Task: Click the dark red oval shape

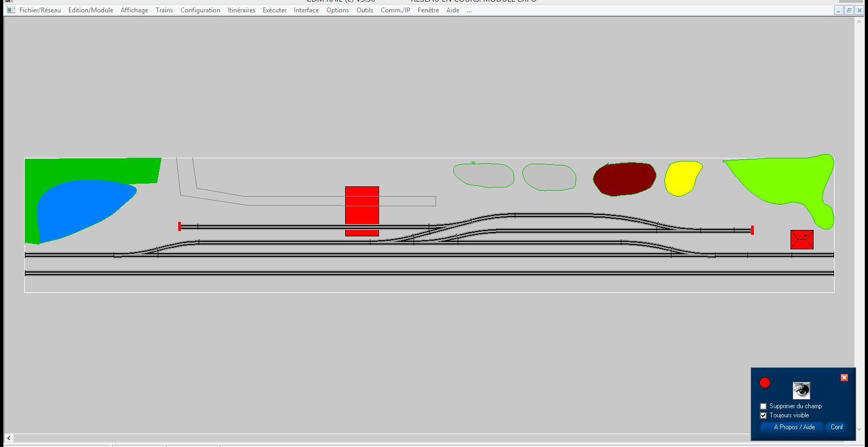Action: coord(625,179)
